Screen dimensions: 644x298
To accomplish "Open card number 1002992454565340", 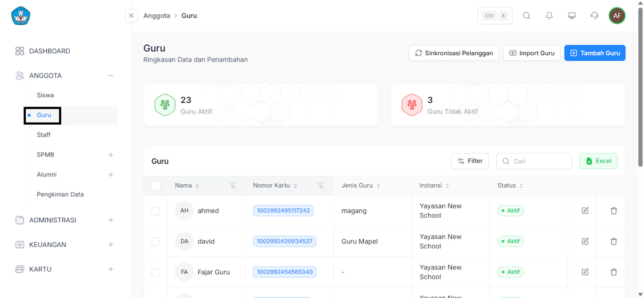I will tap(284, 272).
